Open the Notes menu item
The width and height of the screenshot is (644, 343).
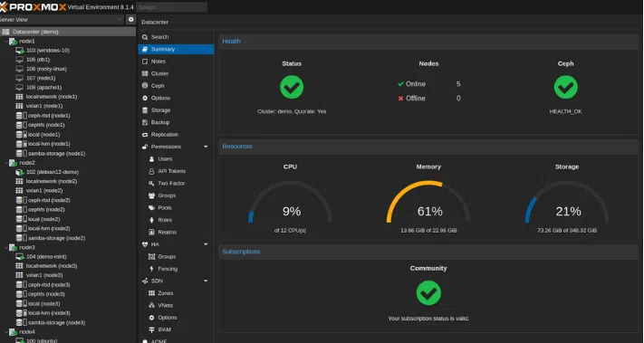tap(176, 62)
